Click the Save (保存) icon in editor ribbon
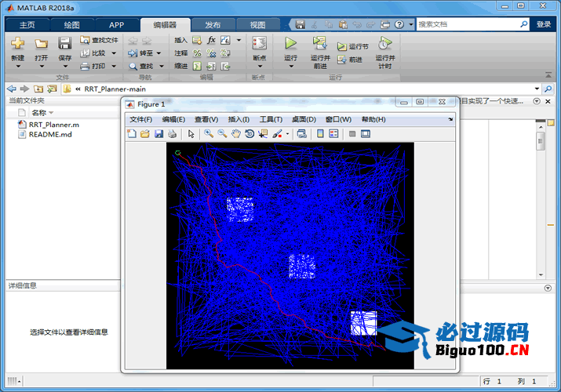Viewport: 561px width, 392px height. pos(64,44)
